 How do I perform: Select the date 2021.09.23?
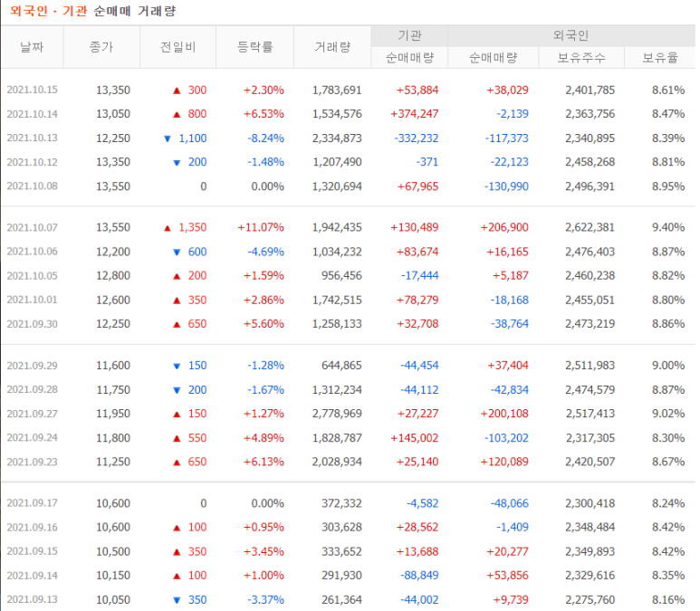pos(32,462)
